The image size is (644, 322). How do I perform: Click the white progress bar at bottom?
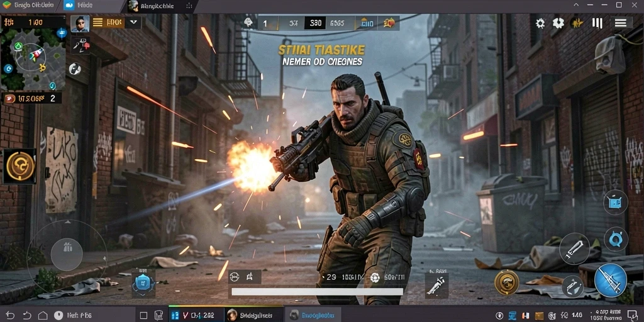(x=317, y=292)
